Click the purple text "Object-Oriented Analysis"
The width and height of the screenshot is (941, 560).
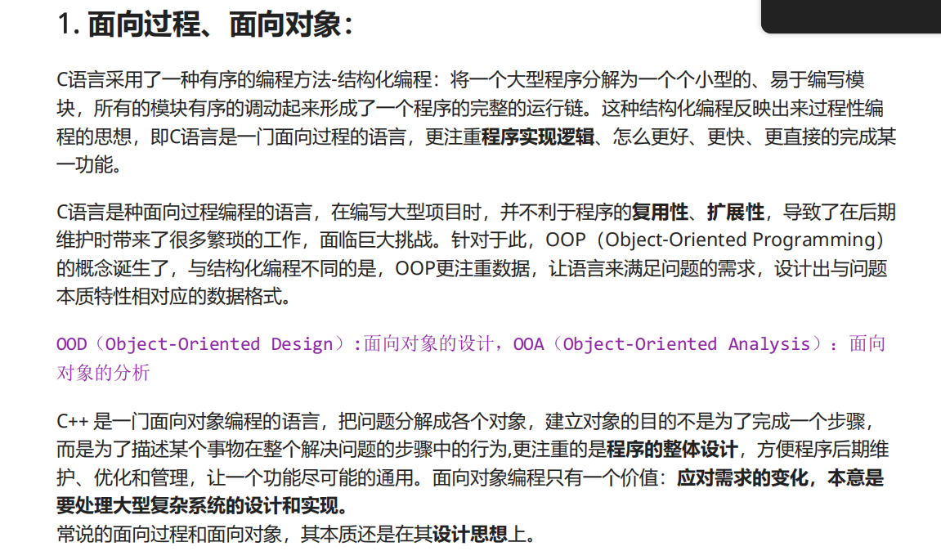click(x=687, y=344)
